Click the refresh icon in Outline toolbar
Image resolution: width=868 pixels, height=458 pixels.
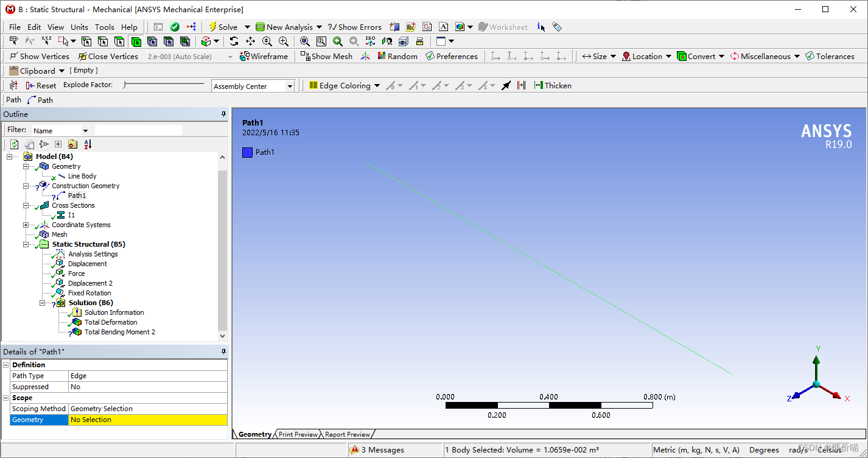click(x=15, y=144)
